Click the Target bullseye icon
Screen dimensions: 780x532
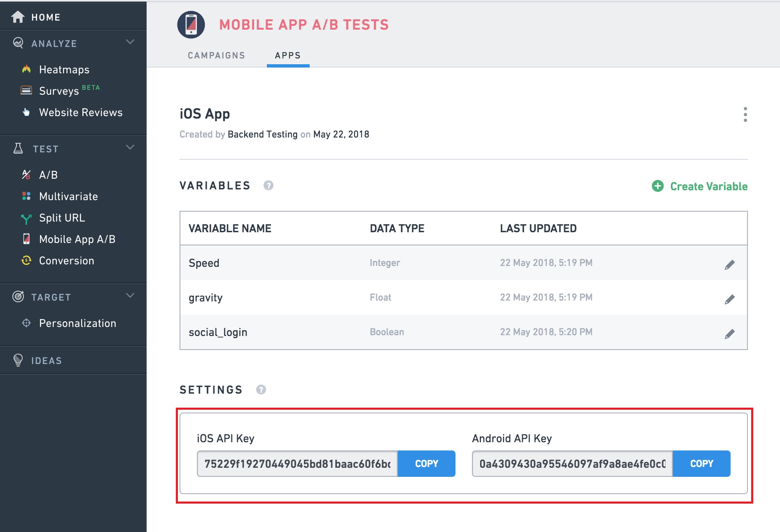(18, 296)
